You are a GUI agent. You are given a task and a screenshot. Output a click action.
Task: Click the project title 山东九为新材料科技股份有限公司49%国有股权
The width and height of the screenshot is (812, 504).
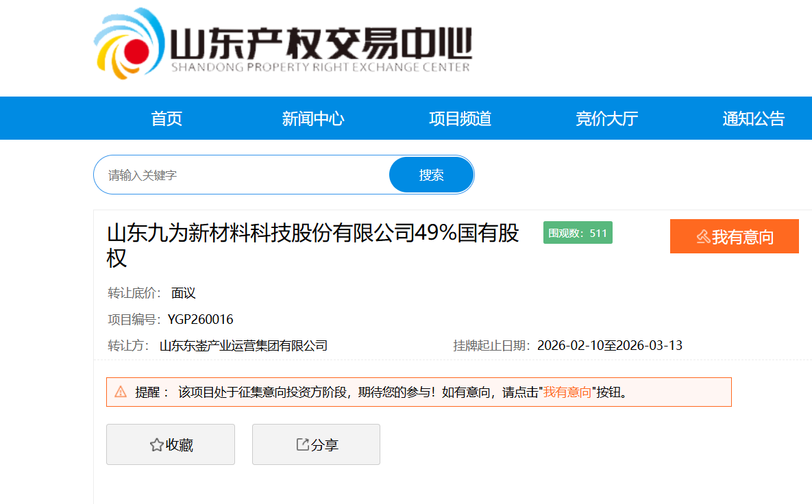pyautogui.click(x=312, y=245)
